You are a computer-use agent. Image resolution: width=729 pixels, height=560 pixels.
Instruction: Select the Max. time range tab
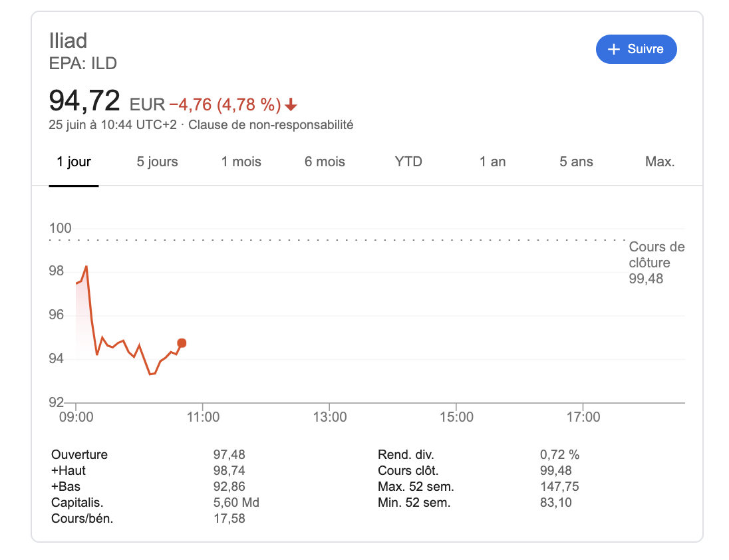tap(660, 162)
